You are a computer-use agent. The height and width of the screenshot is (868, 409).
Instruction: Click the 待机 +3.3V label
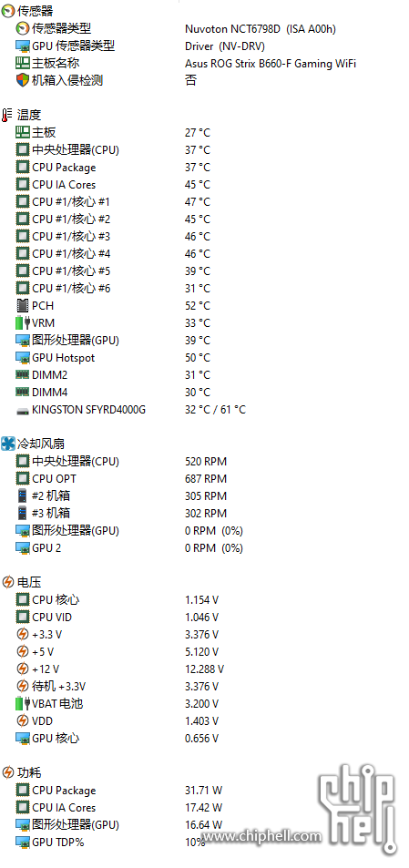58,687
